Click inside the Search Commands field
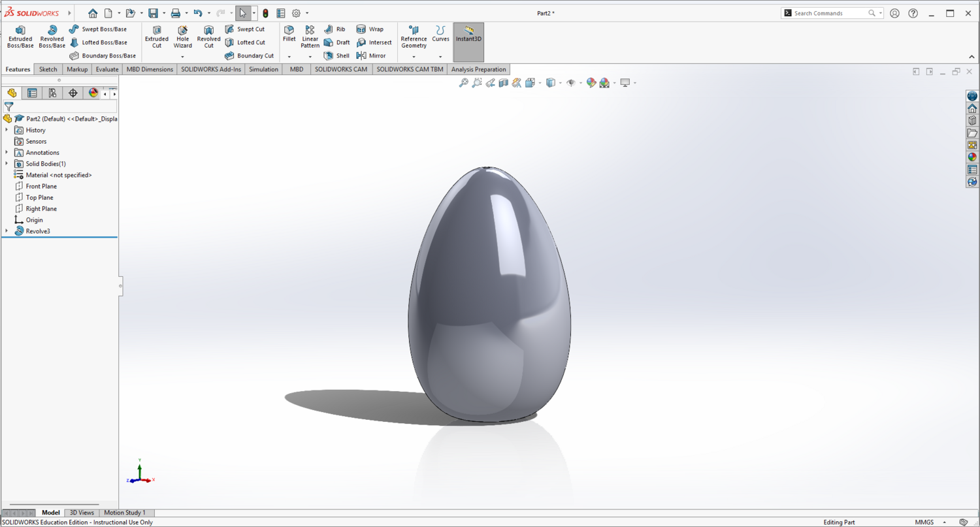 pos(826,12)
